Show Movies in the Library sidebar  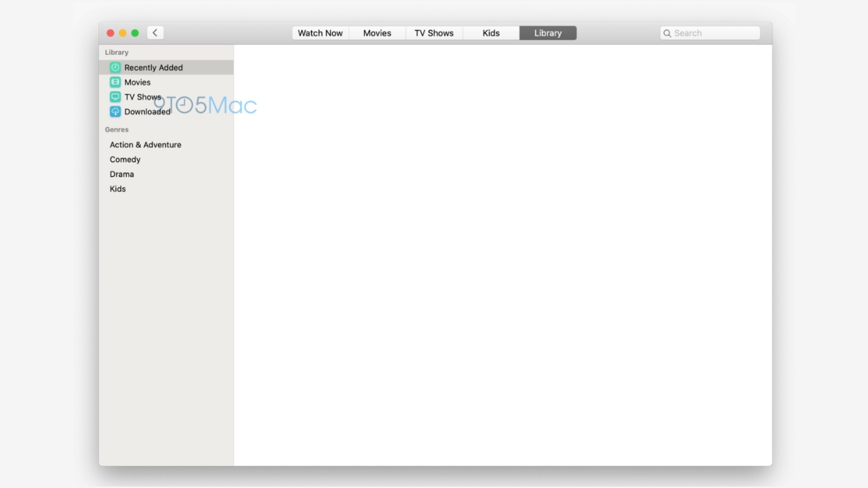coord(166,82)
